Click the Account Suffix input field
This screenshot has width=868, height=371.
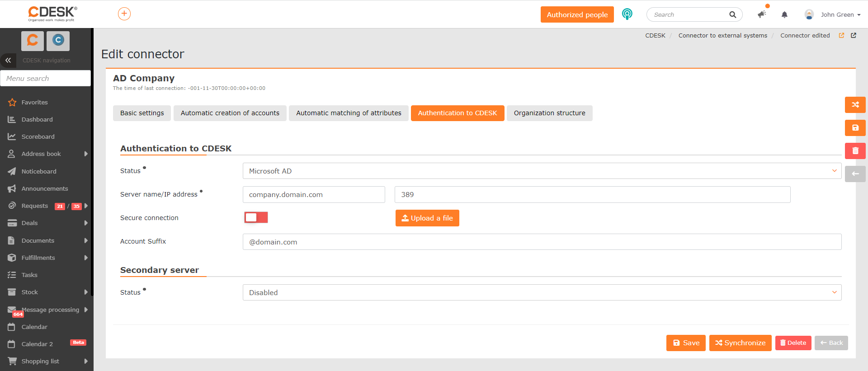click(542, 242)
